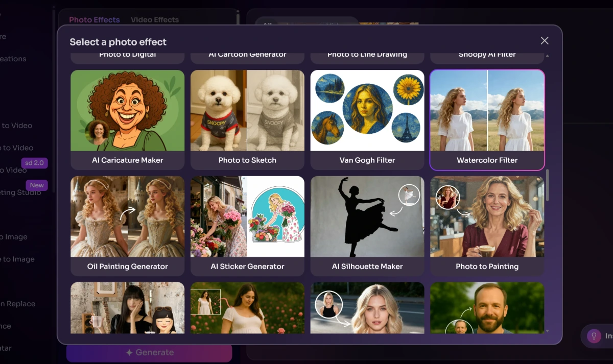Choose the Oil Painting Generator effect
613x364 pixels.
128,226
